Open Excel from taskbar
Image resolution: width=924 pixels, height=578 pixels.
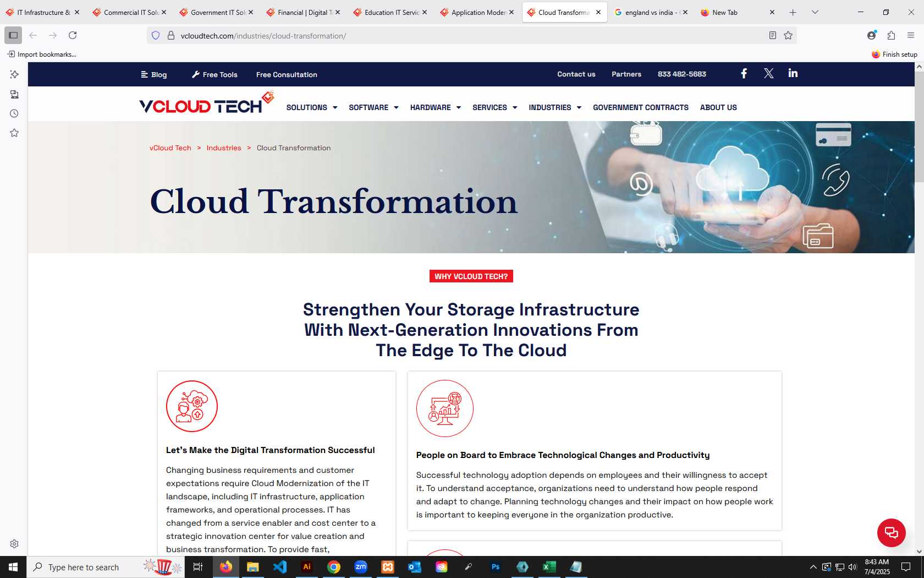(x=549, y=566)
